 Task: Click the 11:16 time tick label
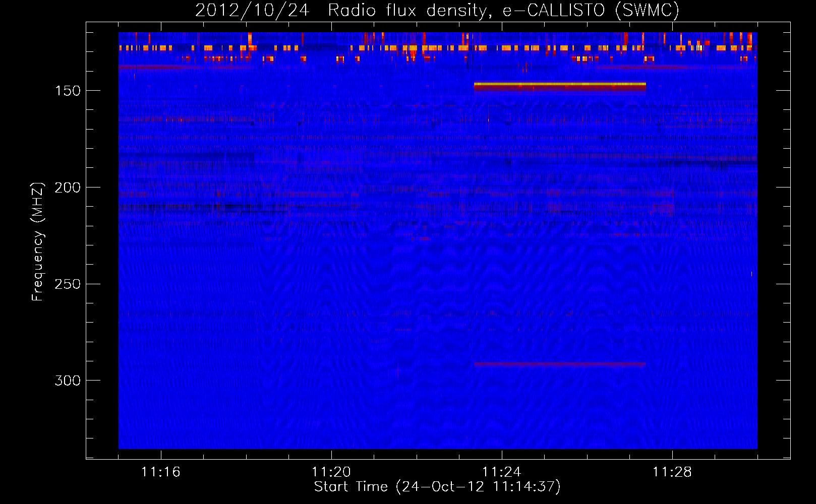160,472
